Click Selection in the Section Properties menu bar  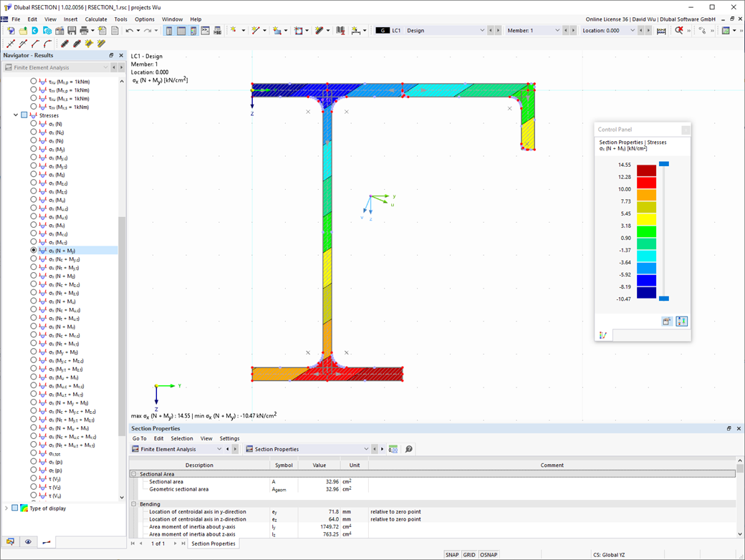click(182, 438)
